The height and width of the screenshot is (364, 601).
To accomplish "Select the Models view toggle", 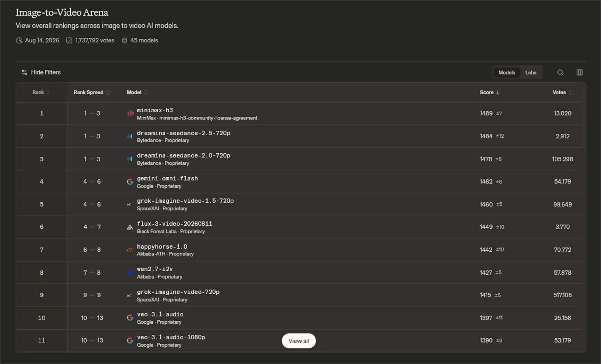I will coord(507,72).
